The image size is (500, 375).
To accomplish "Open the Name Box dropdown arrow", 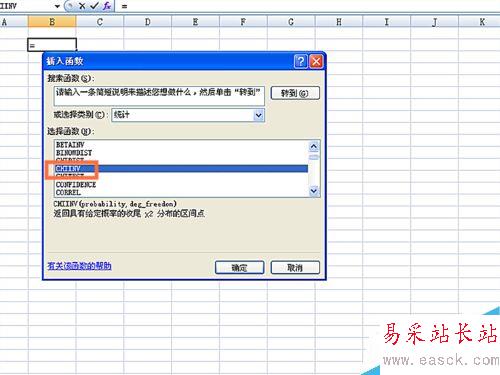I will tap(57, 6).
